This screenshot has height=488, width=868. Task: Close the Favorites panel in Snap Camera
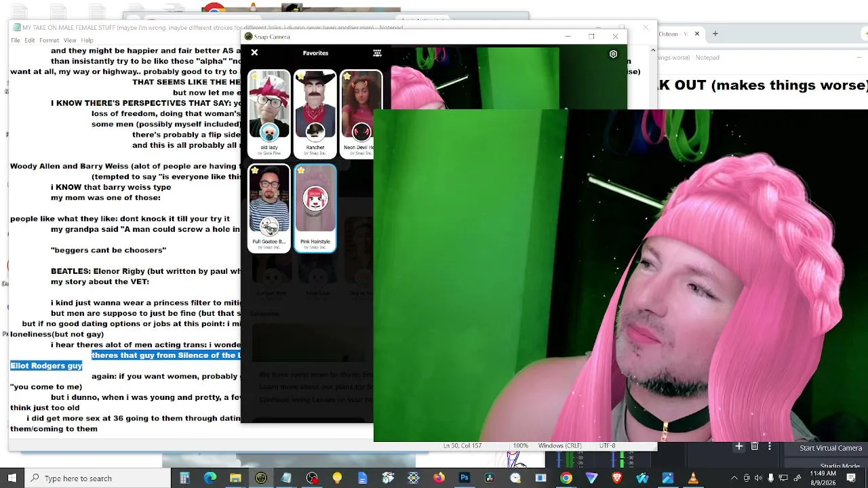click(x=254, y=52)
